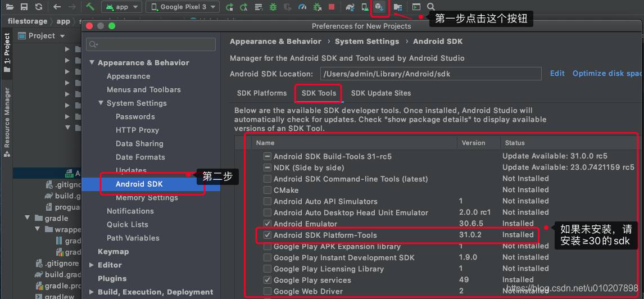Click the Version column header
Screen dimensions: 644x299
click(x=473, y=143)
